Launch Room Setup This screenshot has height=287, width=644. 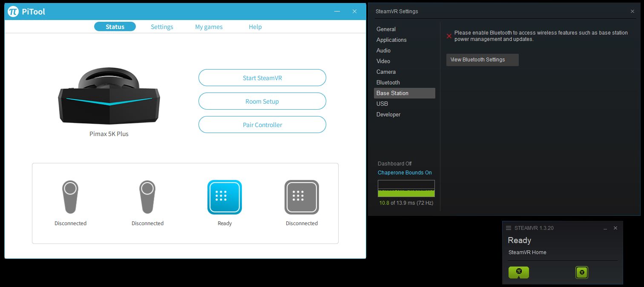coord(262,101)
